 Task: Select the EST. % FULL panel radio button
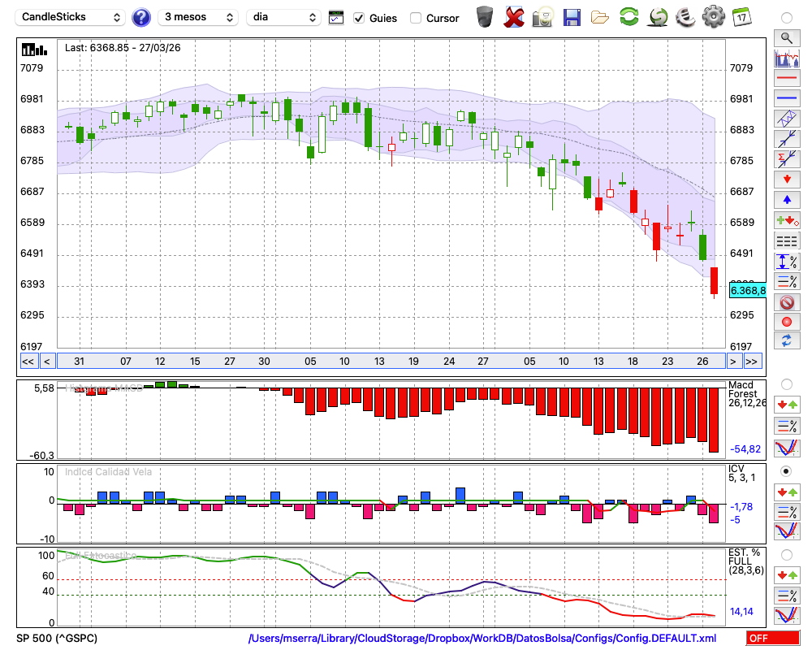[785, 555]
